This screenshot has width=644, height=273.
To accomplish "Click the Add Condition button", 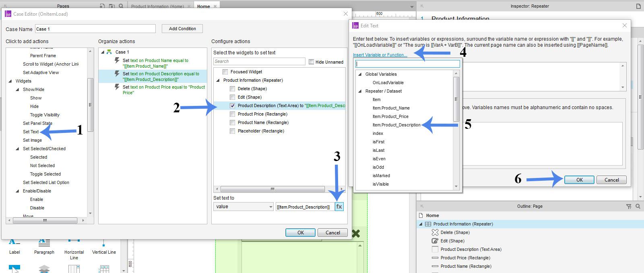I will 182,29.
